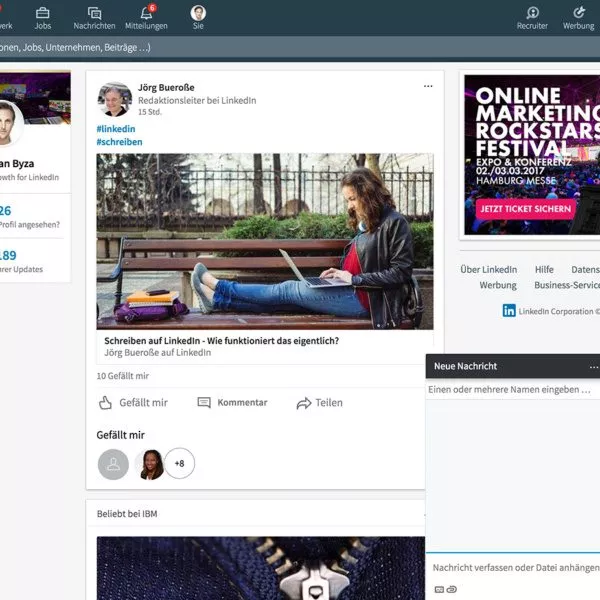Click the 'Neue Nachricht' window header
The width and height of the screenshot is (600, 600).
click(x=513, y=366)
